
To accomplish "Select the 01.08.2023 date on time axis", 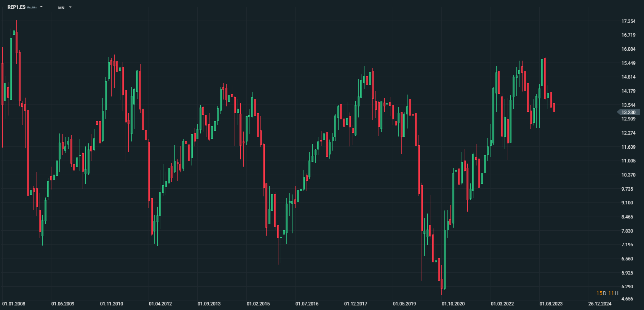I will 551,304.
